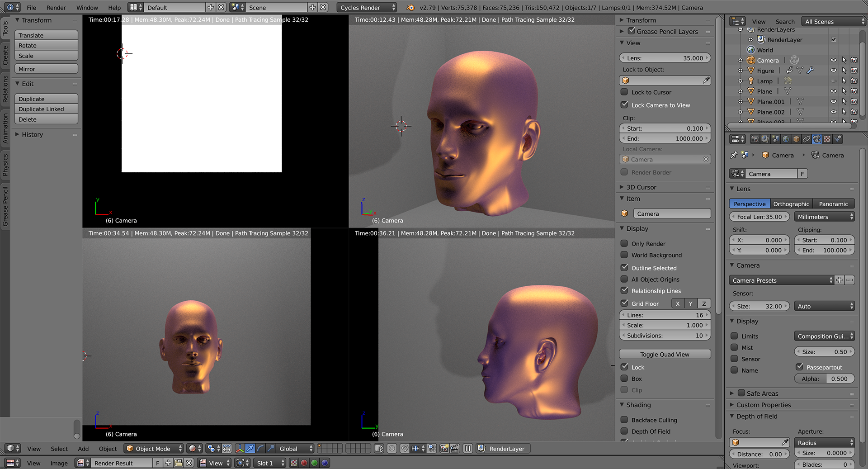Open the World properties tab (globe icon)

[786, 139]
